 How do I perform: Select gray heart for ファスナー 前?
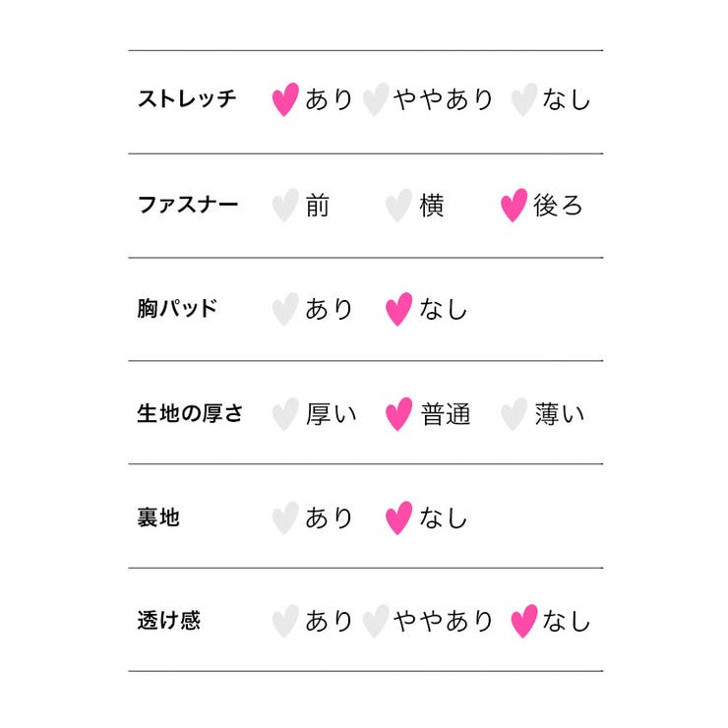284,205
